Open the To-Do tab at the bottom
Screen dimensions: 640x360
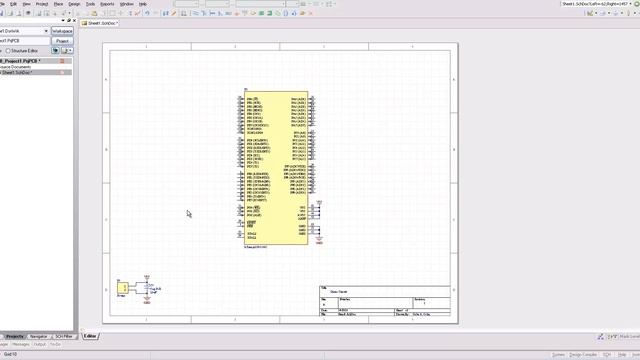55,344
